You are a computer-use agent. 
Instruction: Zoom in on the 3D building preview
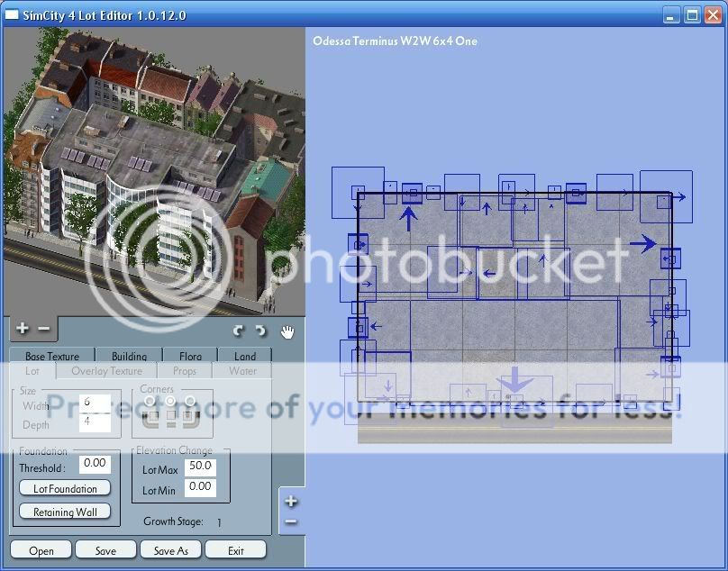click(22, 329)
